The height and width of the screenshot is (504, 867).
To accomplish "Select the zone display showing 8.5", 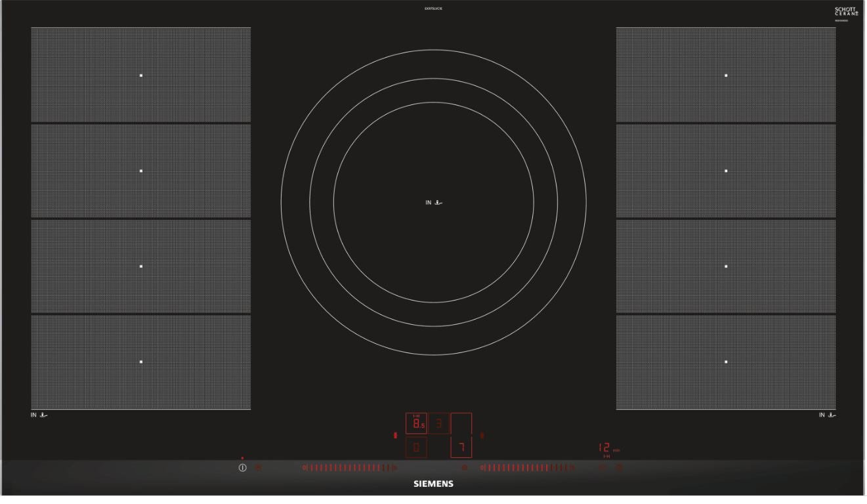I will pyautogui.click(x=416, y=424).
